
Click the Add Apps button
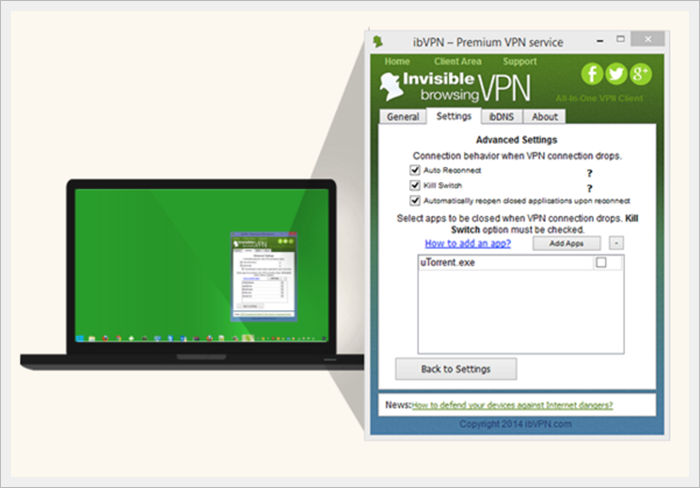[x=567, y=243]
